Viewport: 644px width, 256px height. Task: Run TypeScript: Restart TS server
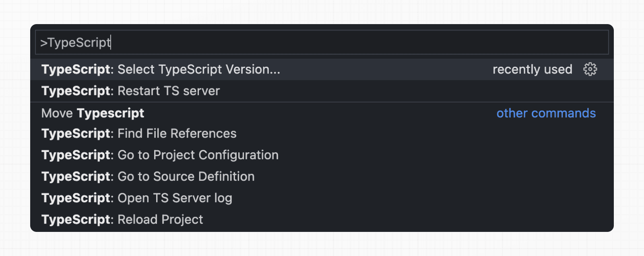coord(130,91)
